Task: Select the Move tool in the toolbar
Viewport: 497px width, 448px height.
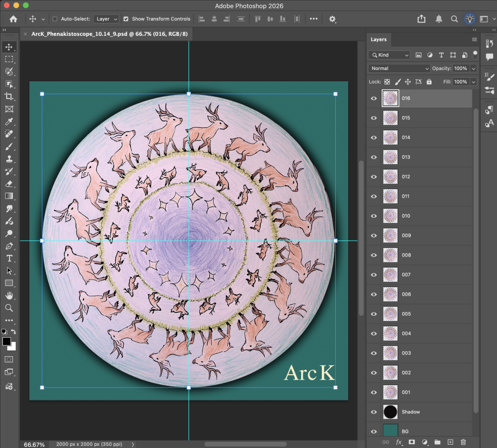Action: pyautogui.click(x=9, y=47)
